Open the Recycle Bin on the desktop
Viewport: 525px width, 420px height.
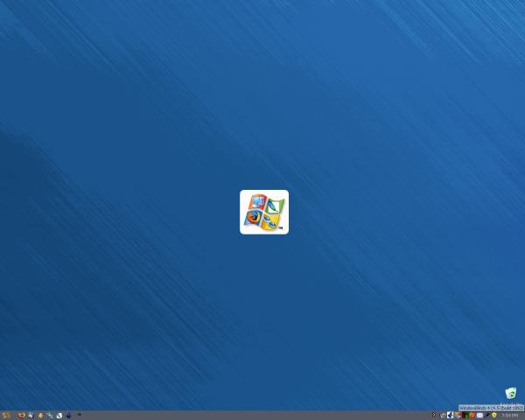click(x=511, y=393)
